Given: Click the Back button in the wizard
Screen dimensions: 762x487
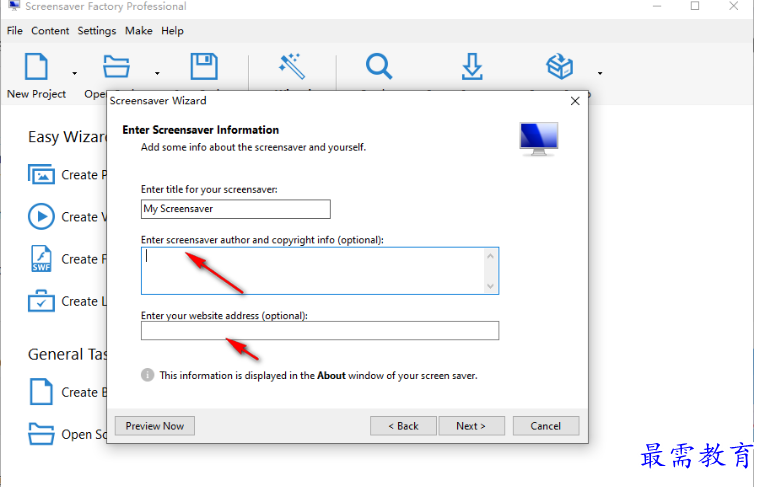Looking at the screenshot, I should pyautogui.click(x=403, y=426).
